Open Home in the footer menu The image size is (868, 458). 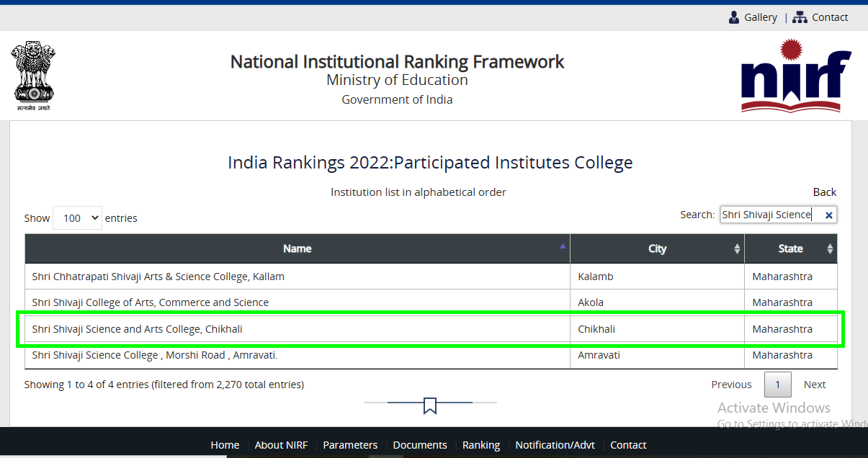225,445
